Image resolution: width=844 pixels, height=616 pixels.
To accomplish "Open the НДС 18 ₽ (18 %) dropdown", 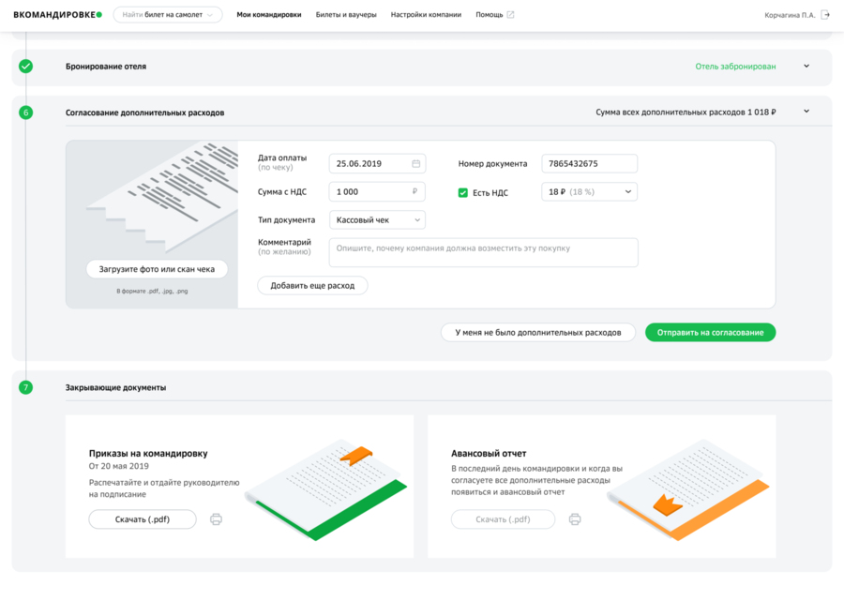I will (590, 192).
